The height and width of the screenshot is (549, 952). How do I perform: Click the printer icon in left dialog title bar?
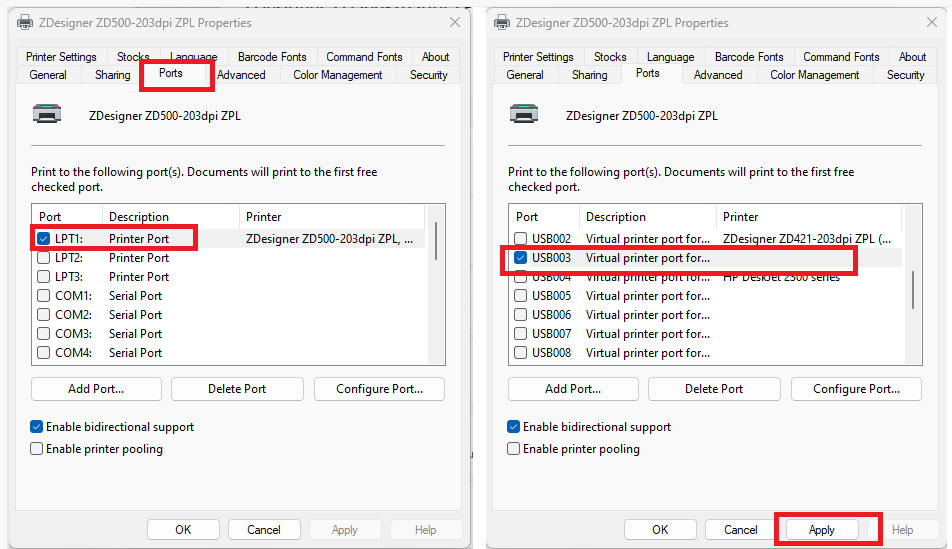(x=26, y=22)
